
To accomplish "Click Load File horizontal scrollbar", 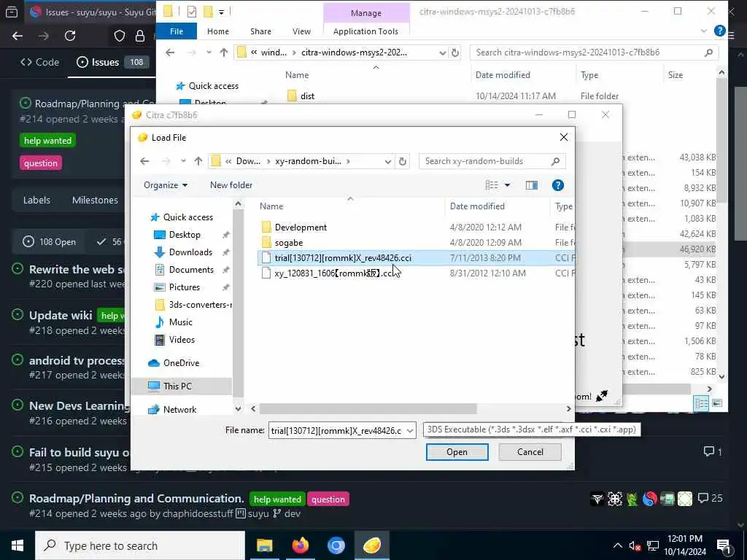I will point(368,408).
